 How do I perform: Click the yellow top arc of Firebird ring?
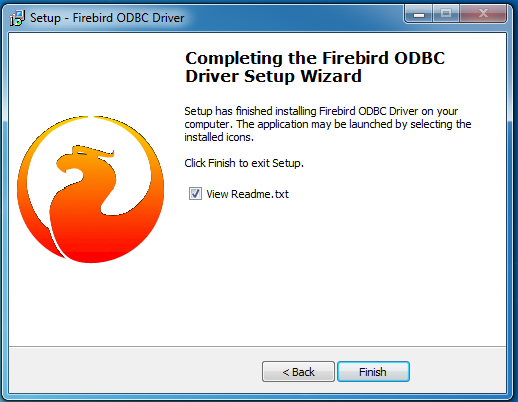pos(91,123)
